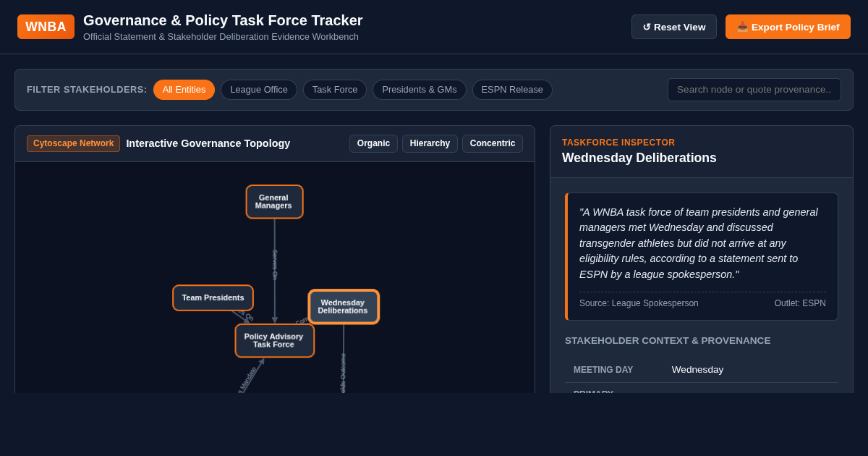This screenshot has width=868, height=456.
Task: Click the Serves On edge label
Action: 275,265
